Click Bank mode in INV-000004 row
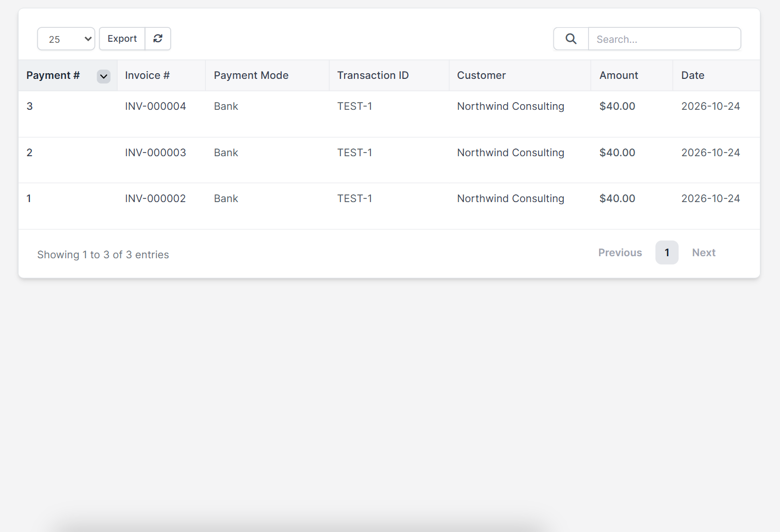Screen dimensions: 780x532 pyautogui.click(x=226, y=106)
